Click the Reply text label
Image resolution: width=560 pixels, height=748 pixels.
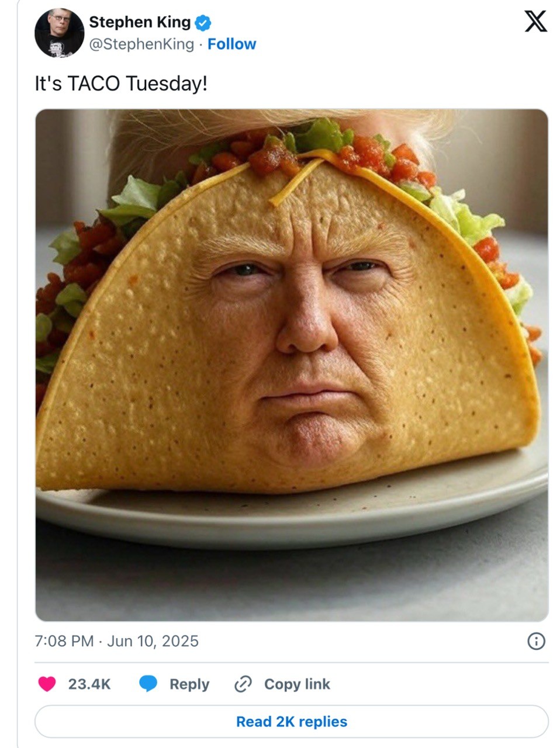[189, 684]
